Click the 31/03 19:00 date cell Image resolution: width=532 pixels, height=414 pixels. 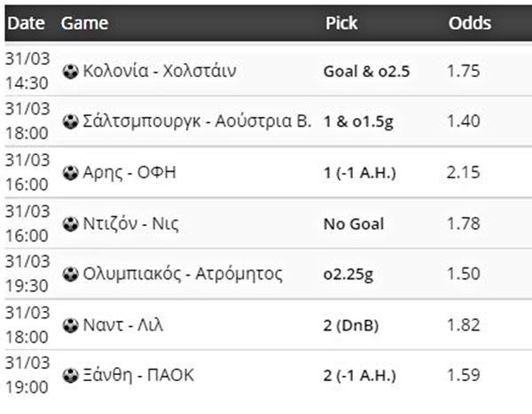tap(27, 375)
